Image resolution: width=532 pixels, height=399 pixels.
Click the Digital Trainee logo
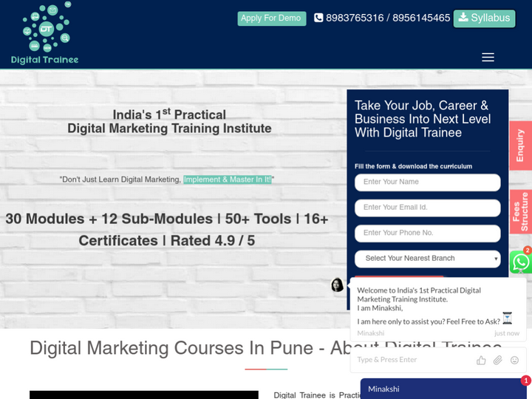45,34
